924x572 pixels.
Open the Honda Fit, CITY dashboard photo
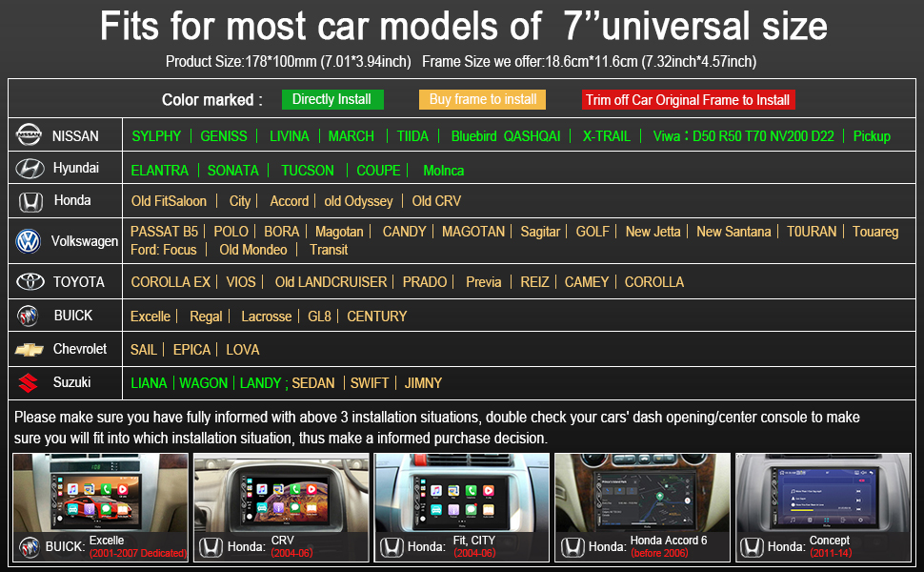462,492
